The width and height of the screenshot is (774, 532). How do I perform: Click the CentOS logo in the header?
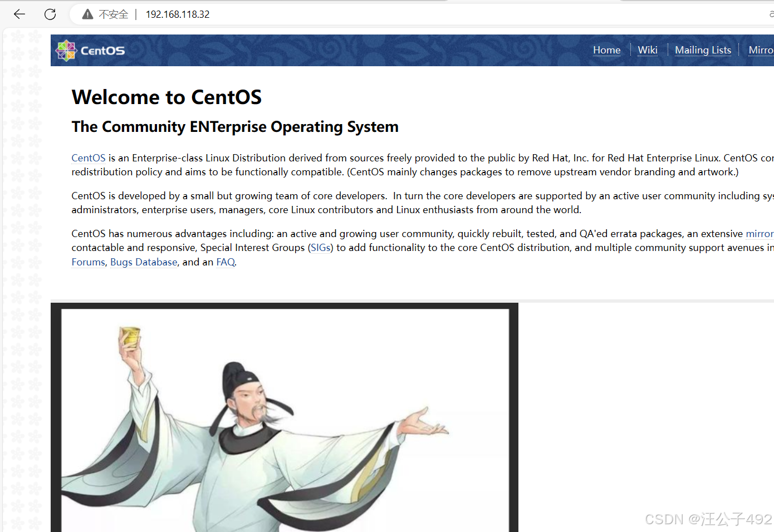coord(89,50)
